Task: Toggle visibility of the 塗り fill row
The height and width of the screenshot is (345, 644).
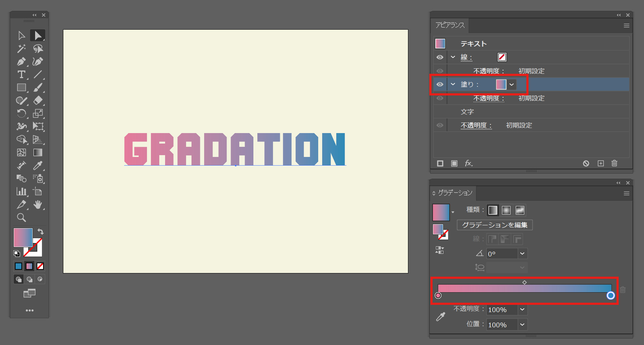Action: pyautogui.click(x=440, y=84)
